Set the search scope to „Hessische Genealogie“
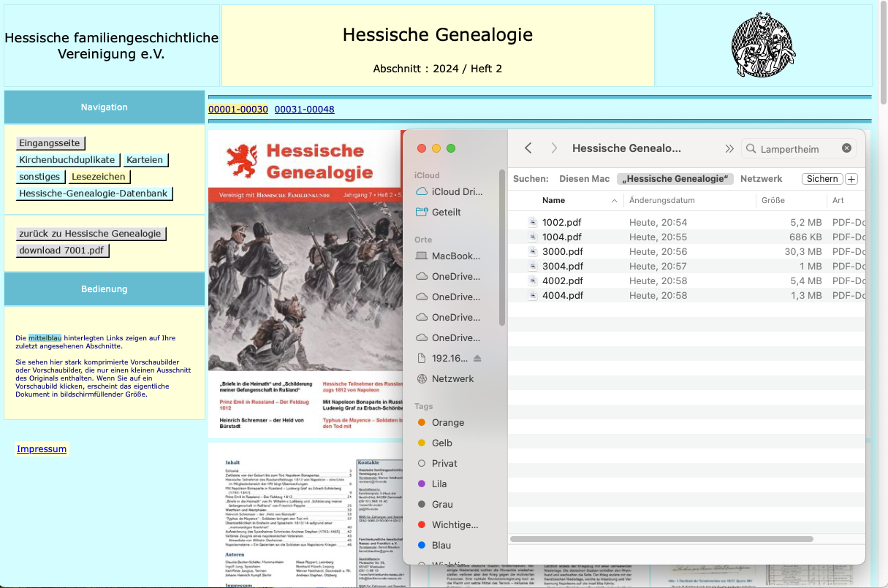The image size is (888, 588). tap(675, 179)
